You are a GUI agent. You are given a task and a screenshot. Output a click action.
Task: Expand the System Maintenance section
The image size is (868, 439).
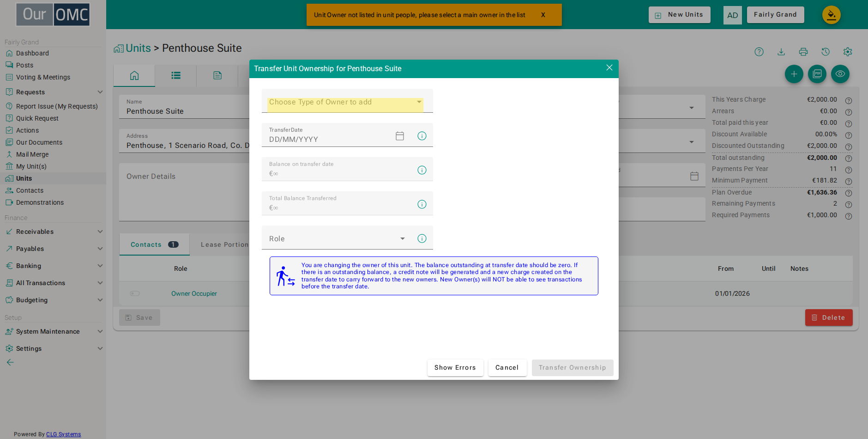pyautogui.click(x=54, y=331)
